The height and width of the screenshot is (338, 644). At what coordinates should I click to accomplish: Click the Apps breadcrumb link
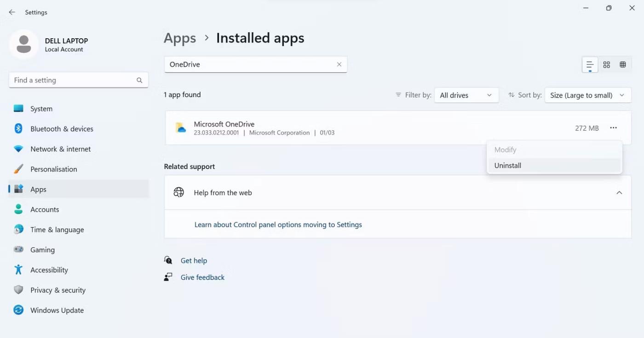[180, 38]
